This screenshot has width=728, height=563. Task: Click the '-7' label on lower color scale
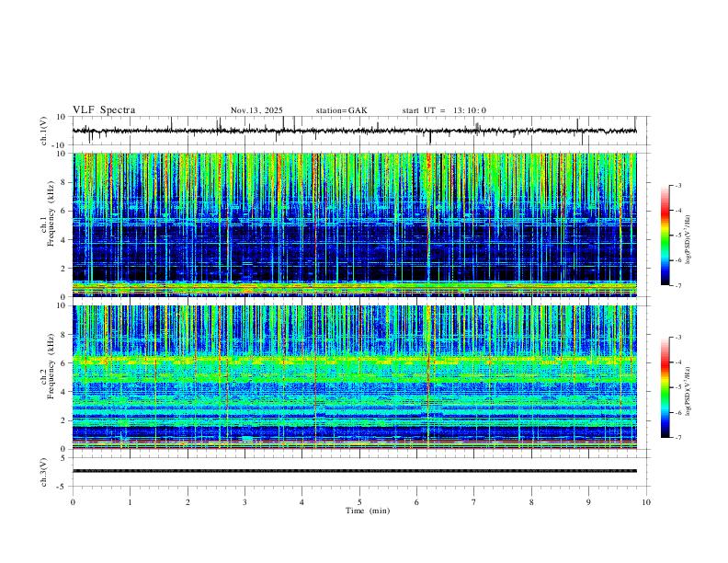click(x=678, y=438)
